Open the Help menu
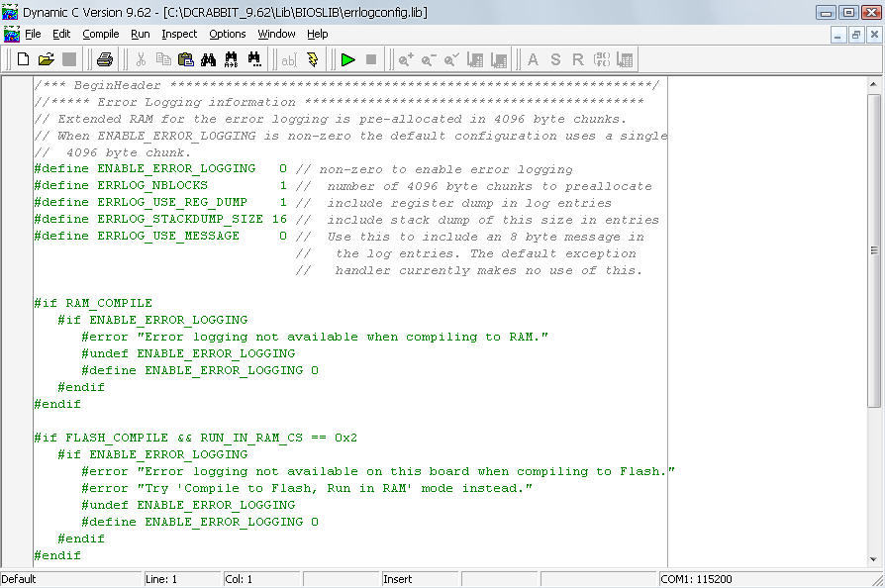 click(x=317, y=34)
